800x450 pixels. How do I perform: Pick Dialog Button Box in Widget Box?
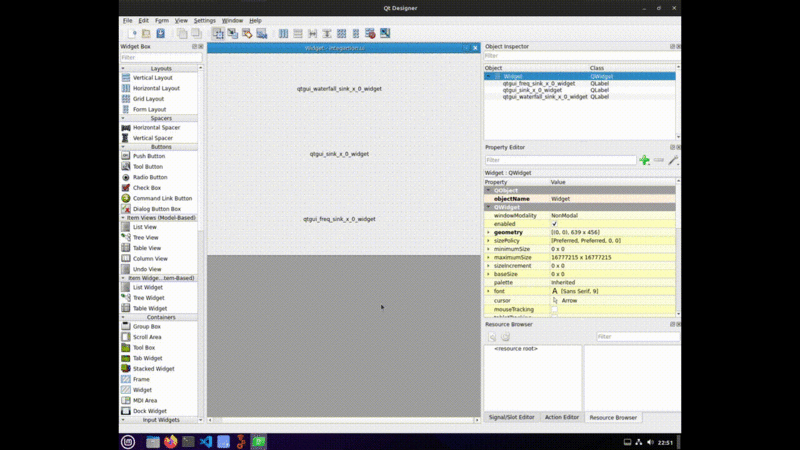(x=157, y=209)
